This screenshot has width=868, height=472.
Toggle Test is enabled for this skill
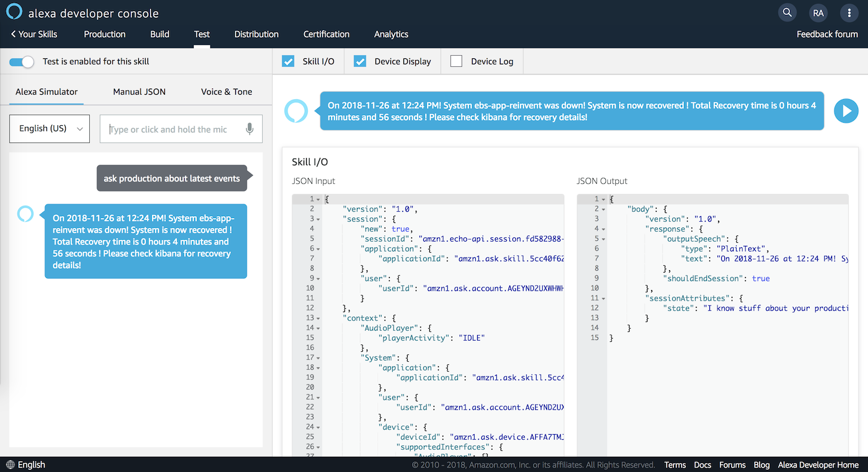[x=22, y=61]
